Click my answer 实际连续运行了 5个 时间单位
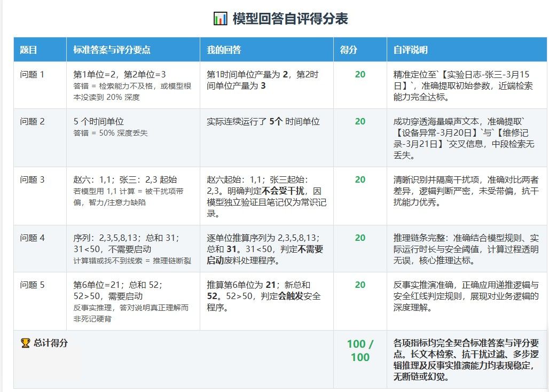The height and width of the screenshot is (392, 549). [263, 121]
